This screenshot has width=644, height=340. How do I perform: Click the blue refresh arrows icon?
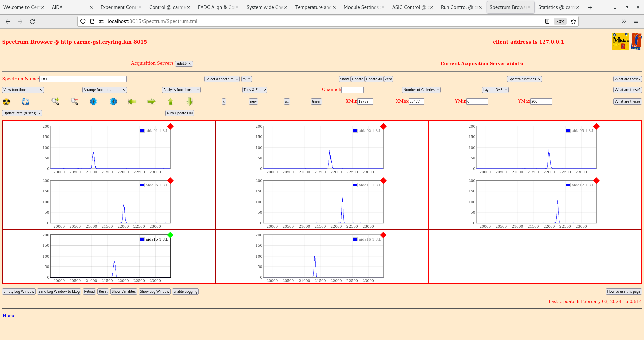(25, 102)
